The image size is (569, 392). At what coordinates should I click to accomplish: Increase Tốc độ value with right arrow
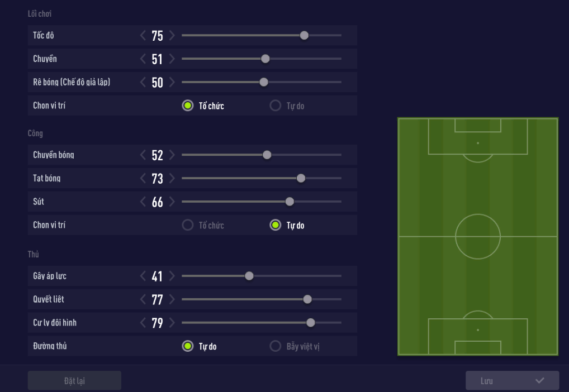coord(172,36)
